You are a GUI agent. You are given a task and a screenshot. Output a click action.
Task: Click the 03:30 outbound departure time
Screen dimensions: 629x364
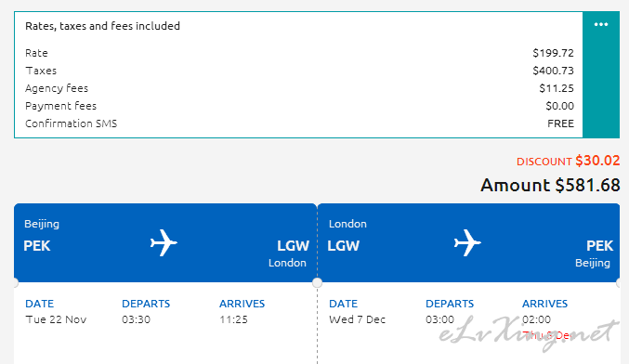pyautogui.click(x=136, y=319)
